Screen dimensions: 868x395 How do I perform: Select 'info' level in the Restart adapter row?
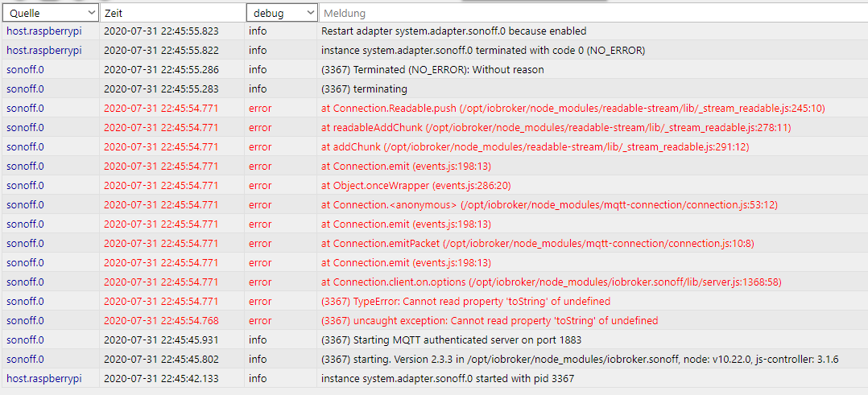pos(258,31)
